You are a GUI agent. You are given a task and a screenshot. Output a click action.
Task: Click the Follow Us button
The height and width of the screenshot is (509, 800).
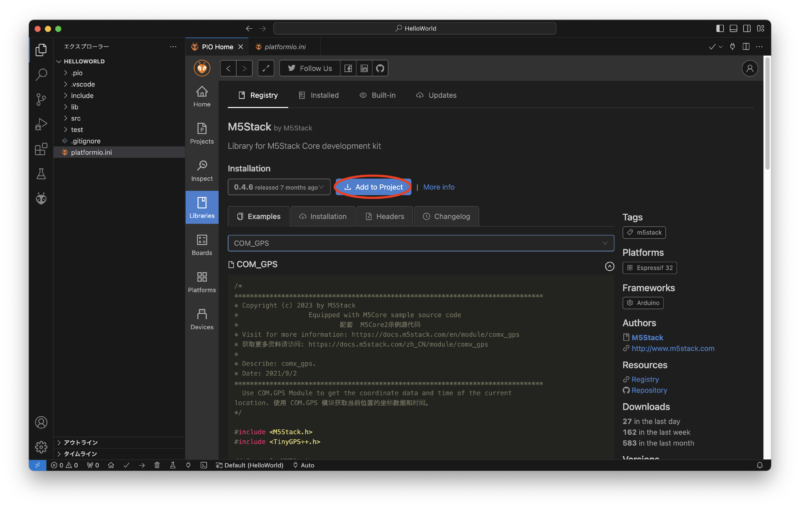(310, 68)
